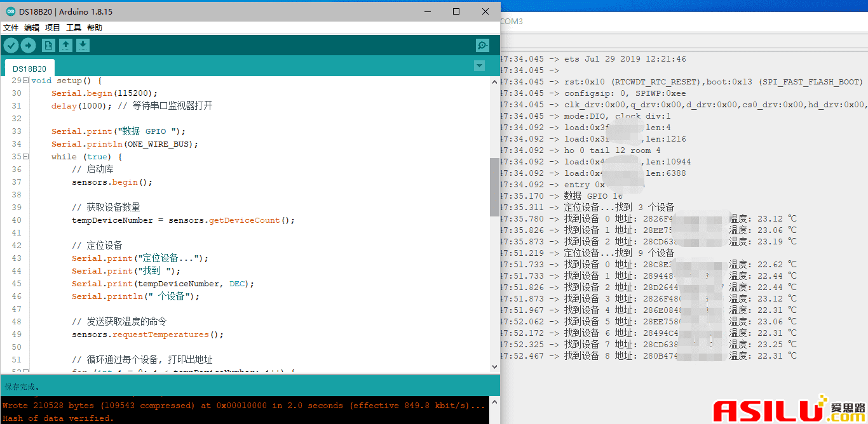This screenshot has height=424, width=868.
Task: Click the status text 保存完成。
Action: coord(23,387)
